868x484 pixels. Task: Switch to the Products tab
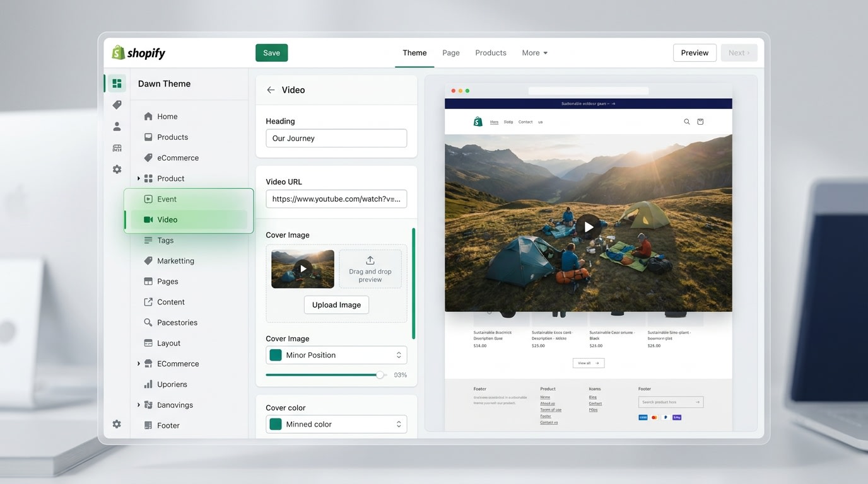tap(490, 53)
